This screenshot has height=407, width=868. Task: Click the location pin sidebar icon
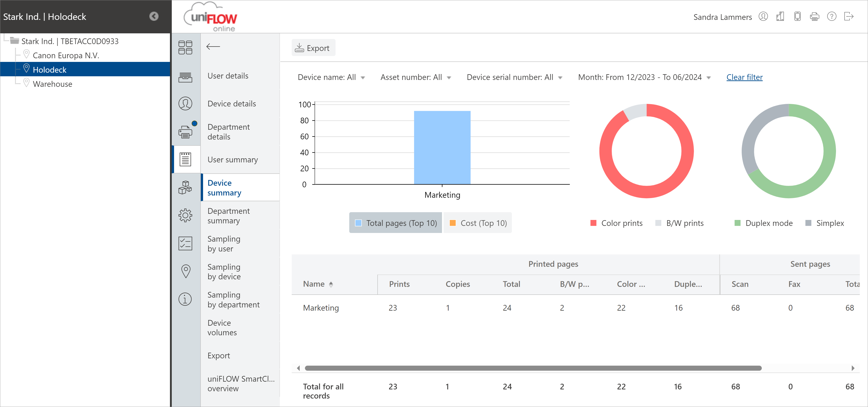tap(186, 271)
